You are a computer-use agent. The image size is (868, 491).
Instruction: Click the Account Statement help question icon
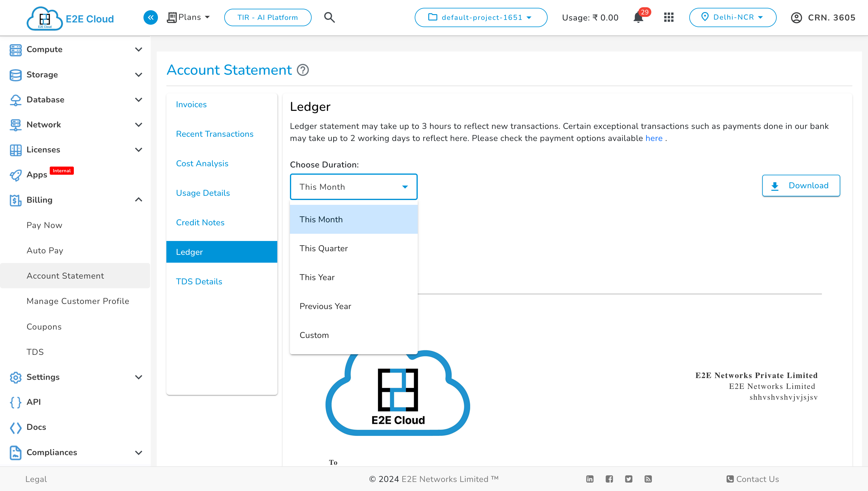coord(303,70)
